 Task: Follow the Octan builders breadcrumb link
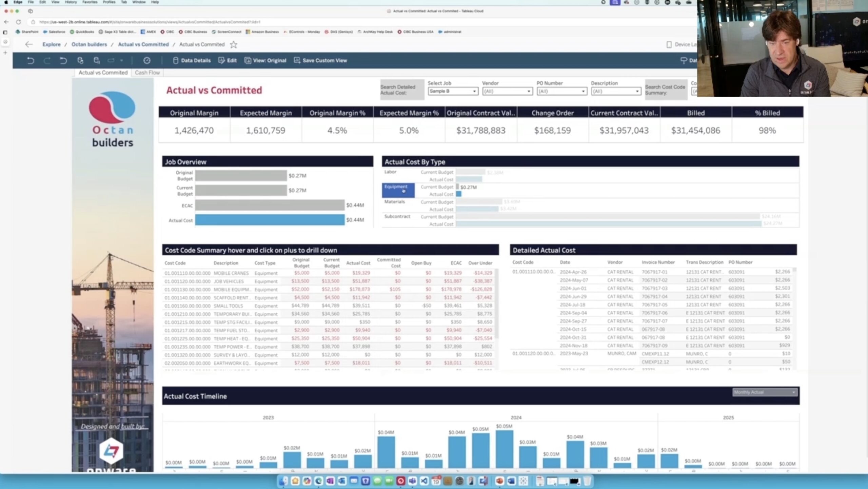[x=89, y=44]
